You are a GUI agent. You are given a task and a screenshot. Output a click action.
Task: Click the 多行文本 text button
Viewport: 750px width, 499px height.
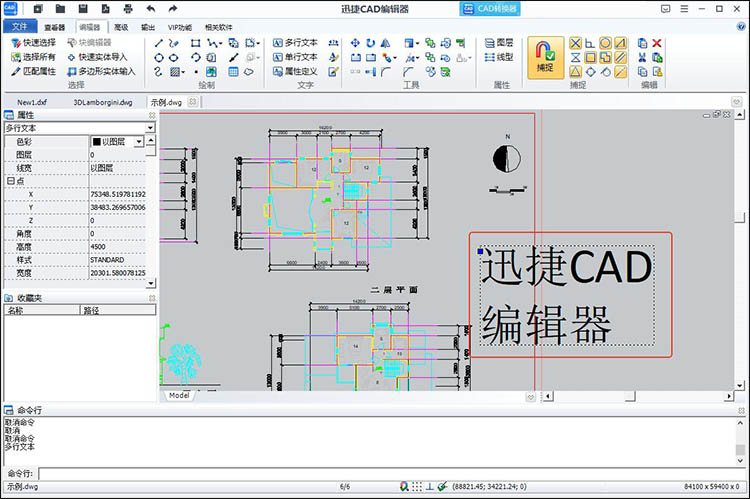pyautogui.click(x=295, y=43)
